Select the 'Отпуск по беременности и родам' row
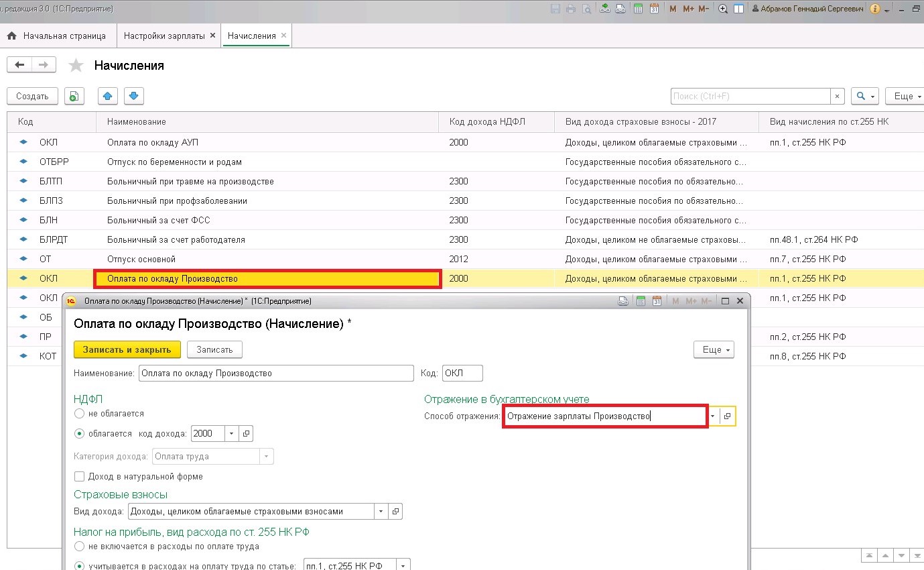924x570 pixels. tap(465, 162)
